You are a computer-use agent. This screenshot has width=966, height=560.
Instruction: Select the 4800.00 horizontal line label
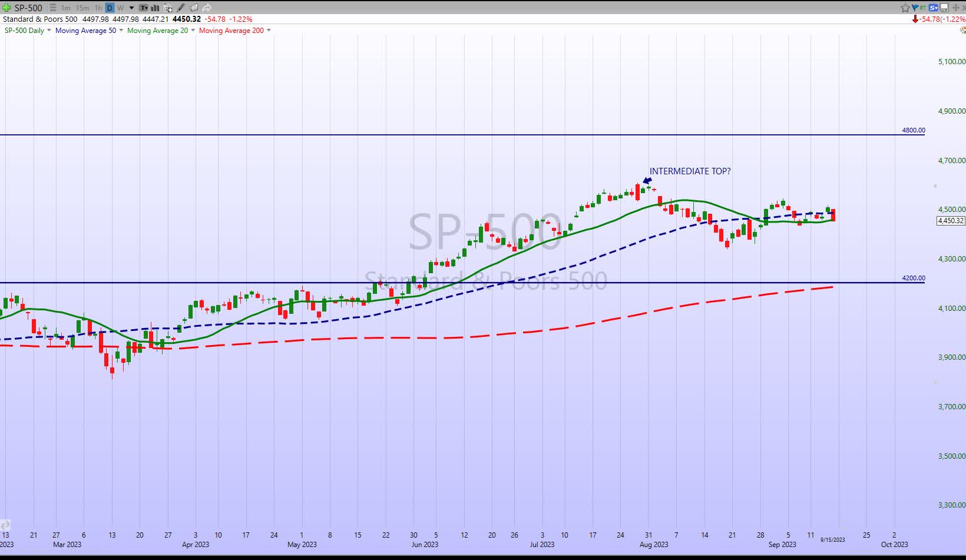914,130
